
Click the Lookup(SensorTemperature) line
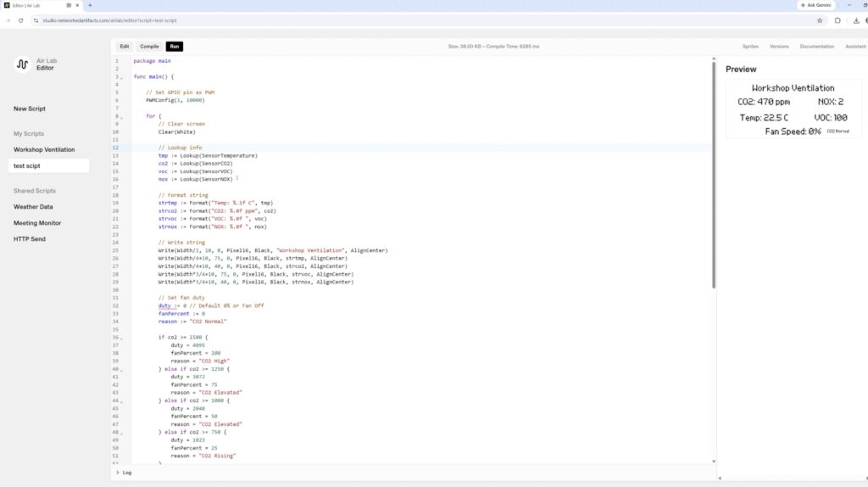[208, 155]
